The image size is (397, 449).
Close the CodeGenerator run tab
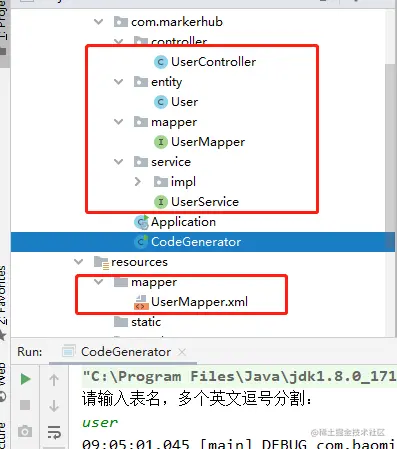[x=182, y=352]
